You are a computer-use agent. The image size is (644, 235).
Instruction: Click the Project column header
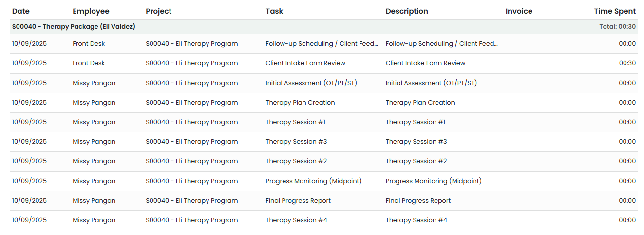[x=159, y=11]
